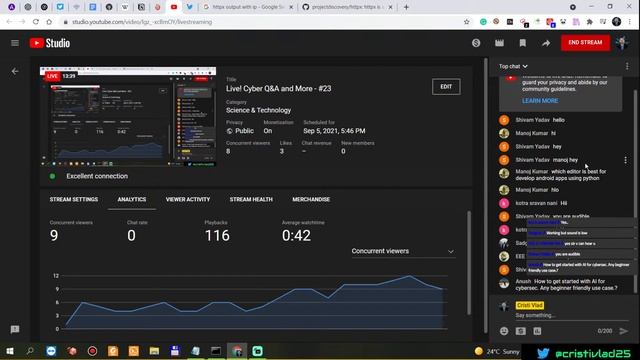Click the browser address bar URL

tap(142, 22)
